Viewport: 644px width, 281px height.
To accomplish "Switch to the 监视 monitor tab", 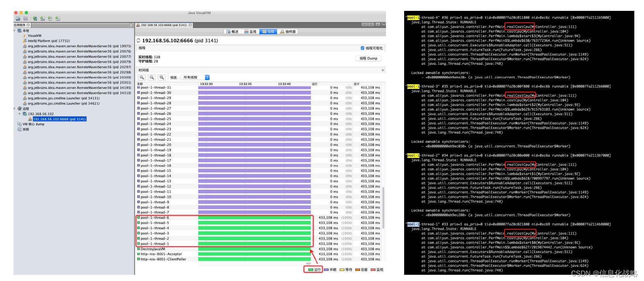I will (250, 31).
